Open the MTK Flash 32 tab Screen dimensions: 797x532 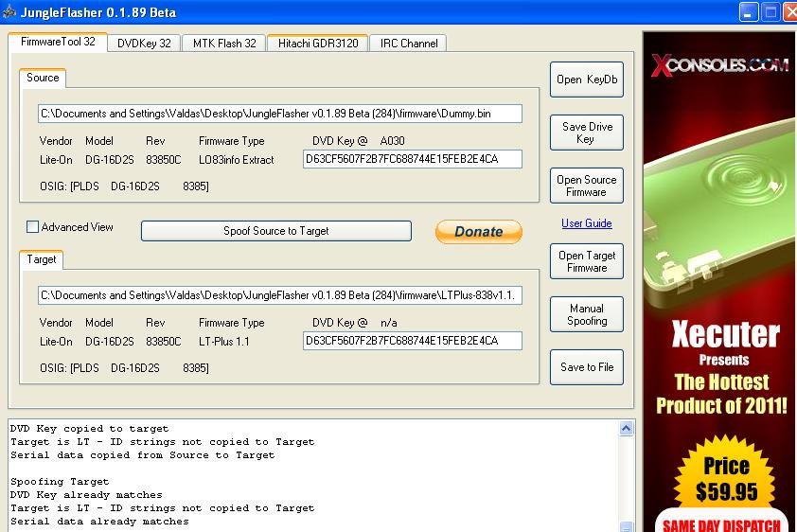click(x=224, y=43)
